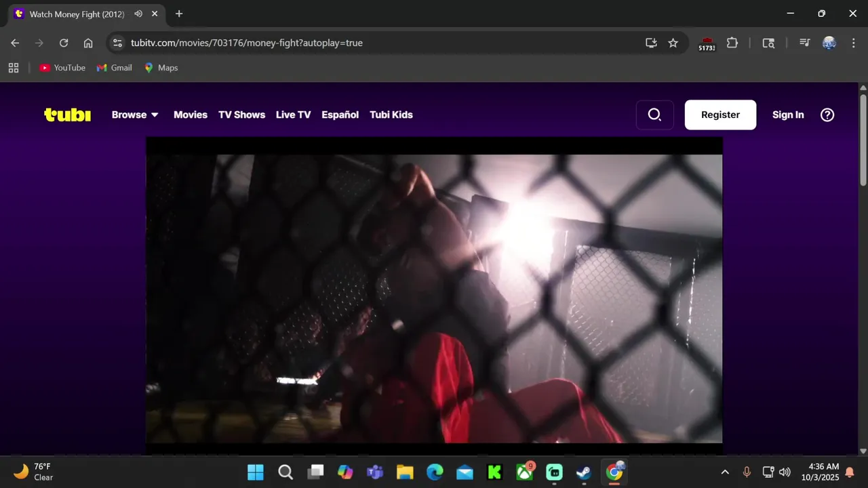Open the Chrome three-dot menu
This screenshot has height=488, width=868.
(x=852, y=43)
